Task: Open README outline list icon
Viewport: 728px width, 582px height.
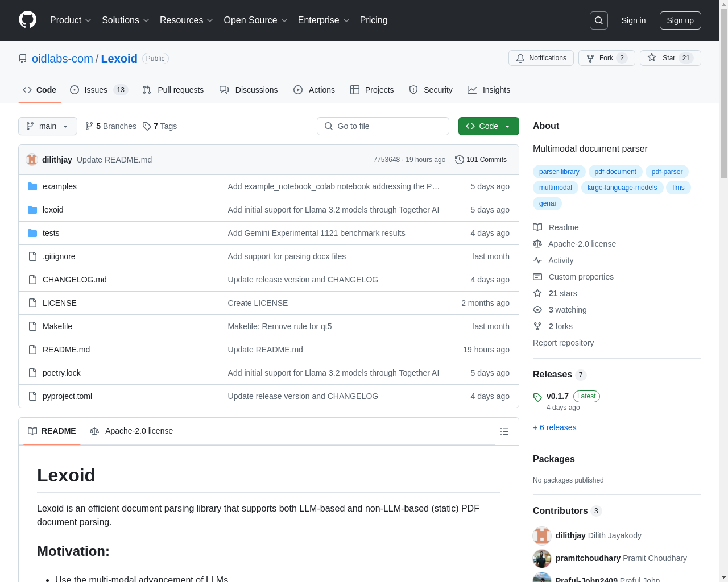Action: [x=504, y=431]
